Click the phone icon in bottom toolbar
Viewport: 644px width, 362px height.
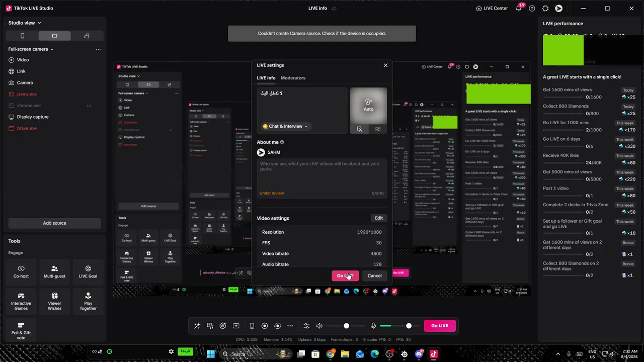pyautogui.click(x=252, y=326)
